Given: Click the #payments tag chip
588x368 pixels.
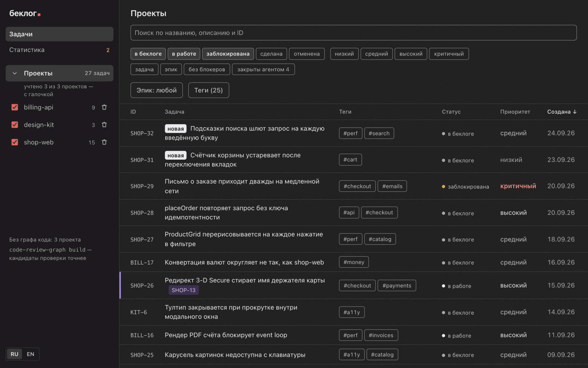Looking at the screenshot, I should tap(397, 286).
